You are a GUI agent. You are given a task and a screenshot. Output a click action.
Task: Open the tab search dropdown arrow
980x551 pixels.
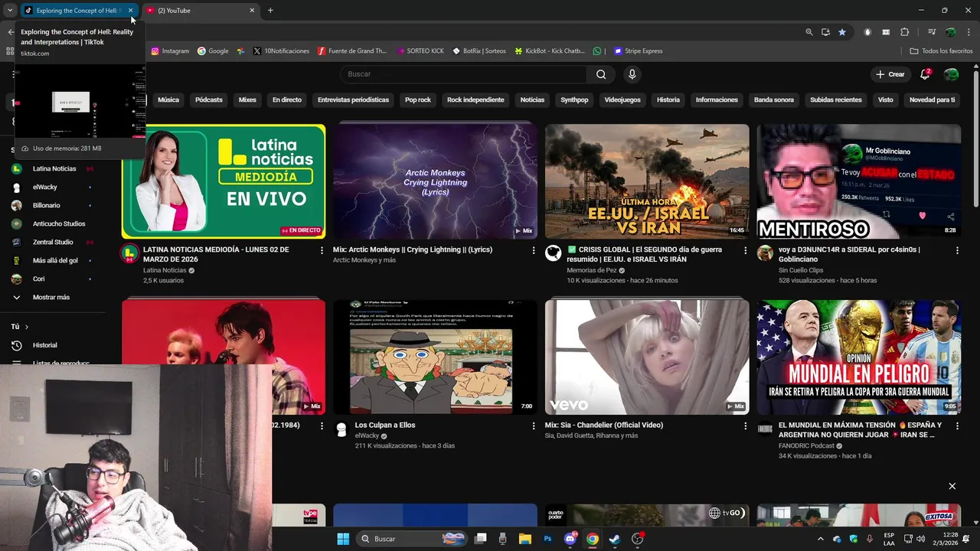(x=10, y=11)
